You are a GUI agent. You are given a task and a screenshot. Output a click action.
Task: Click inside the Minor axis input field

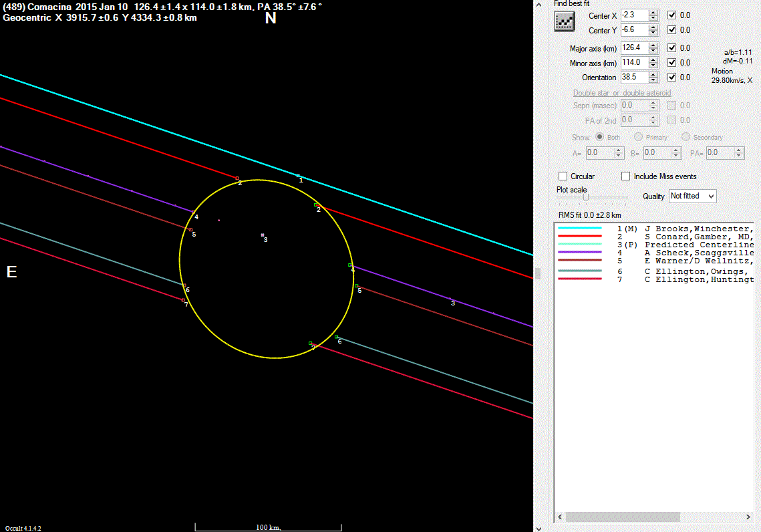[x=633, y=63]
